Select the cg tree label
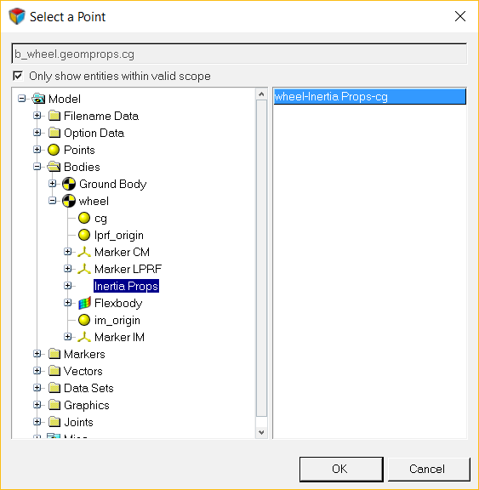 pyautogui.click(x=100, y=219)
